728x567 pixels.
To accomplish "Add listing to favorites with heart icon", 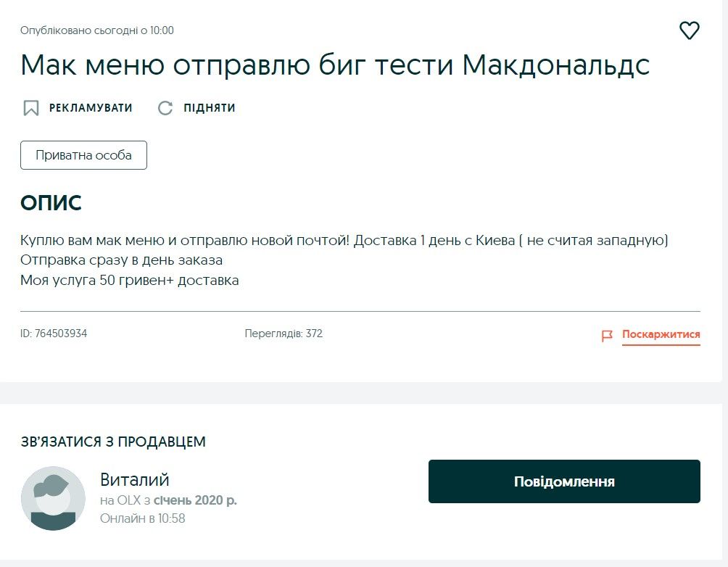I will click(x=689, y=30).
